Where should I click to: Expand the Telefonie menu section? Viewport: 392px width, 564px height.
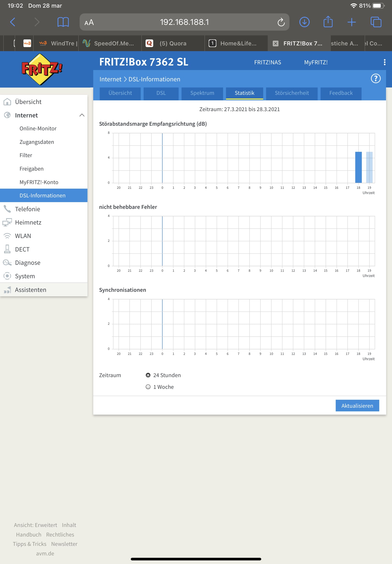click(27, 209)
